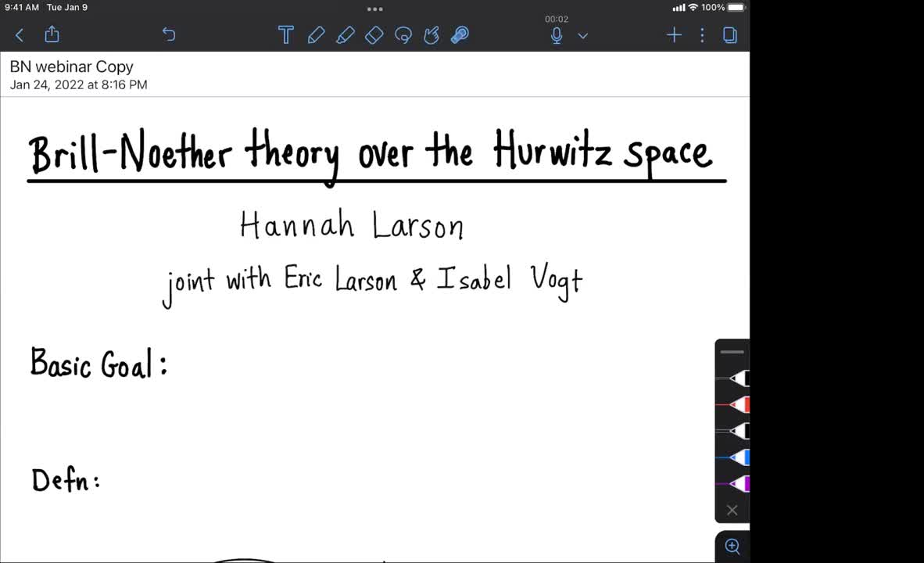This screenshot has height=563, width=924.
Task: Pick the red pen in favorites palette
Action: click(x=732, y=404)
